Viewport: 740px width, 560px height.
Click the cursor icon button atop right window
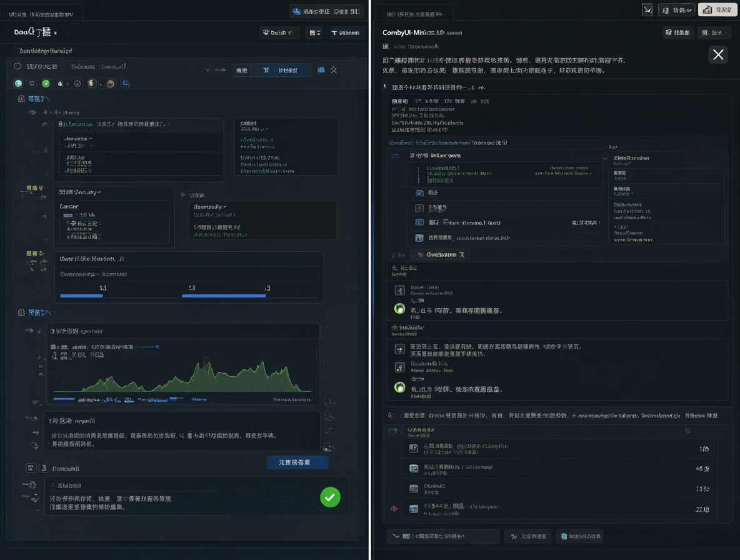click(647, 10)
